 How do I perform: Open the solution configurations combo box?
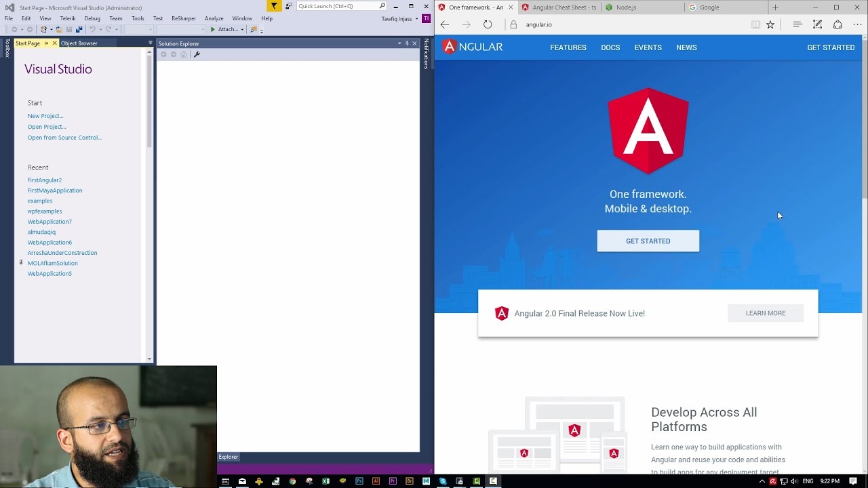click(x=138, y=30)
